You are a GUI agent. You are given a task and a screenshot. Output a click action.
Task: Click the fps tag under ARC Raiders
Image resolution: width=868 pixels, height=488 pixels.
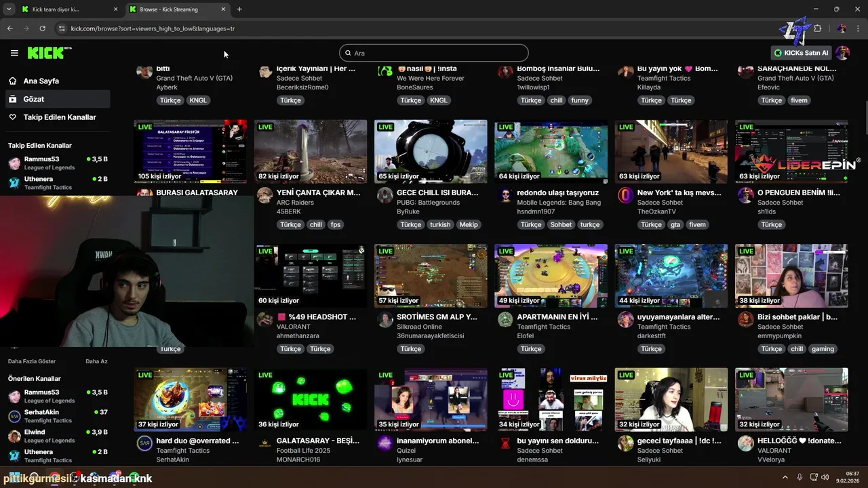click(x=336, y=224)
